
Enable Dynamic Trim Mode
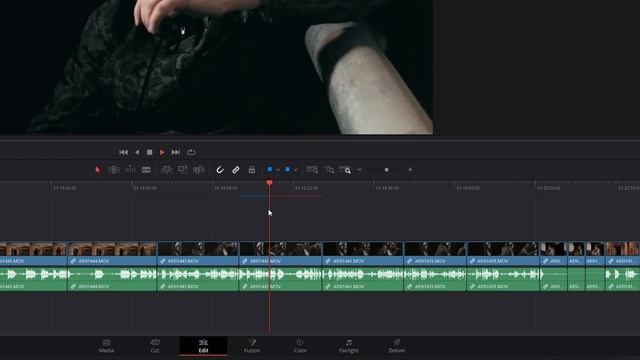tap(130, 170)
